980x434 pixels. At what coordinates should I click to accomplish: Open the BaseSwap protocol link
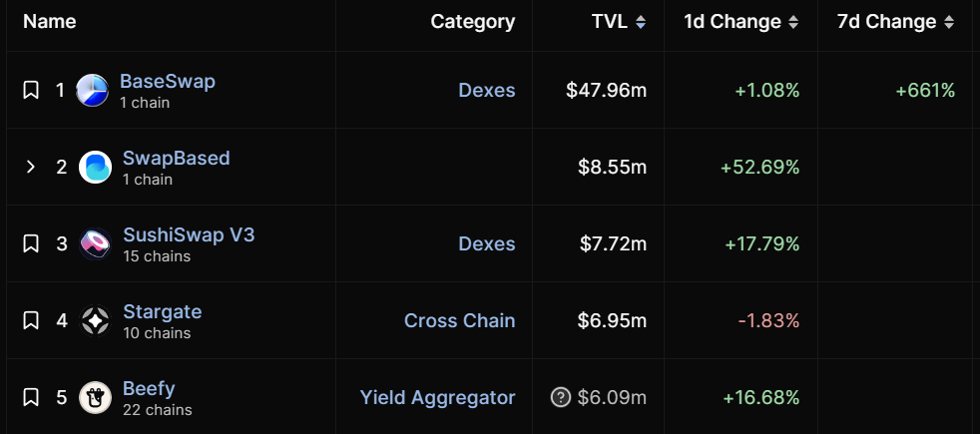tap(167, 81)
